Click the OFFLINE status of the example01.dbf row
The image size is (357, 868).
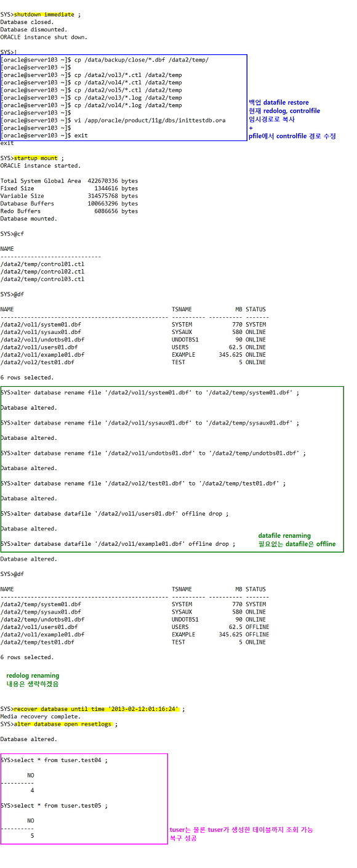257,635
